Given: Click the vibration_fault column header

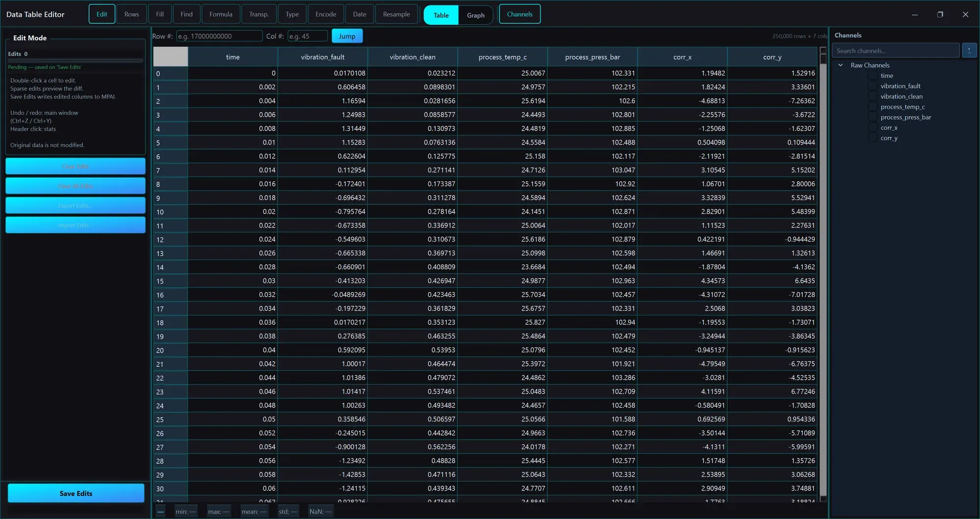Looking at the screenshot, I should (322, 57).
